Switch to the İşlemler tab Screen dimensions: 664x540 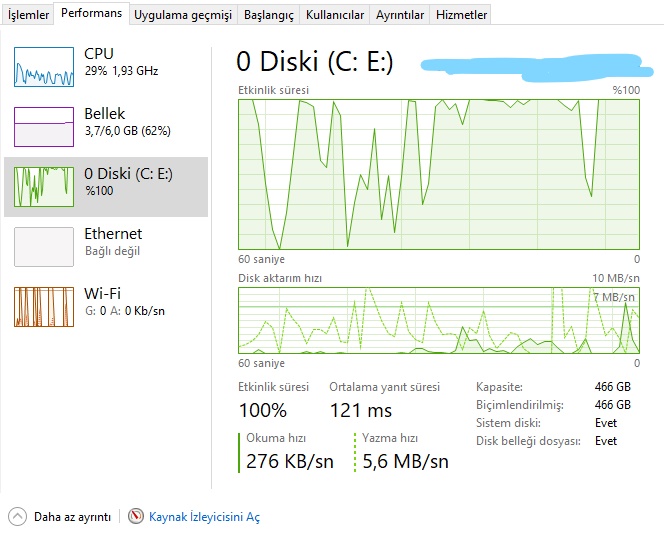pyautogui.click(x=28, y=15)
